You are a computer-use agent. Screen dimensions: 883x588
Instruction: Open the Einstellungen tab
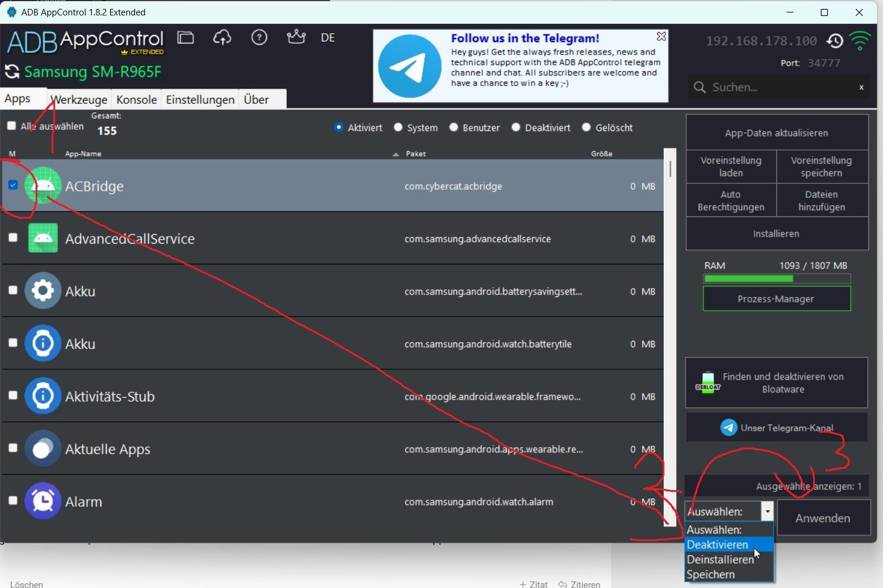coord(200,100)
